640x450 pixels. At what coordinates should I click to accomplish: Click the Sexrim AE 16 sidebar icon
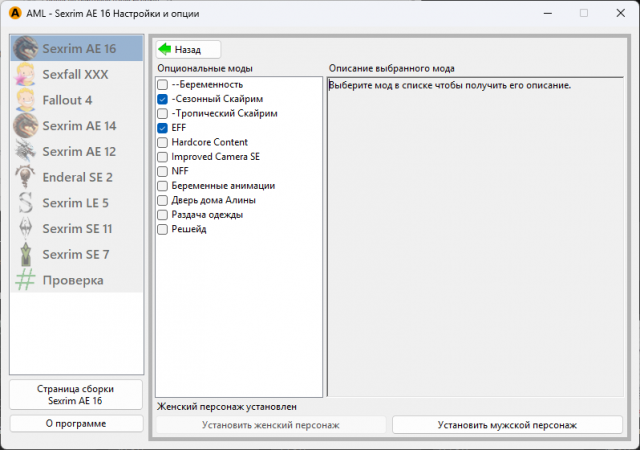pos(26,48)
